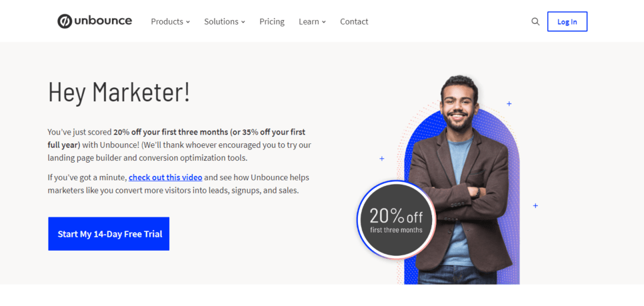Expand the Solutions dropdown chevron
Viewport: 644px width, 306px height.
pyautogui.click(x=243, y=22)
